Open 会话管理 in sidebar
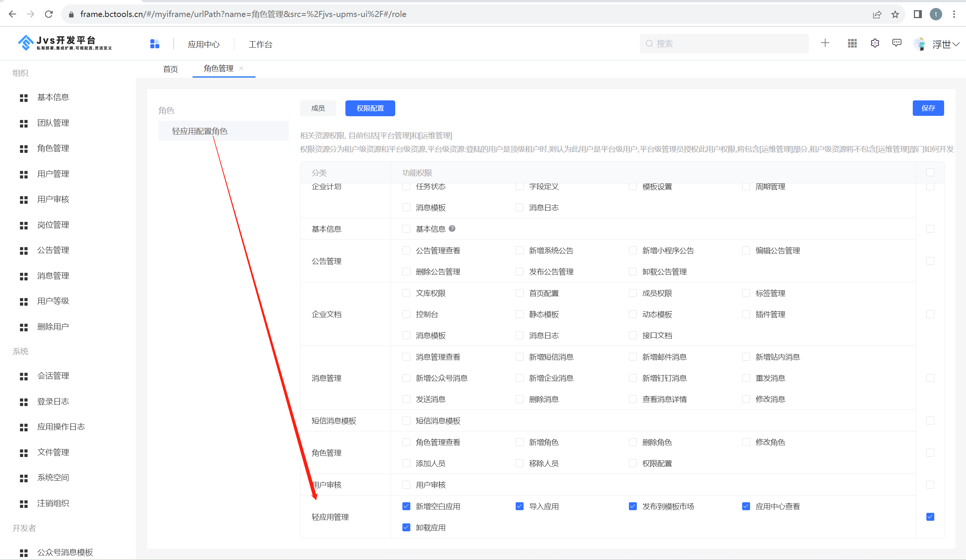966x560 pixels. point(53,376)
